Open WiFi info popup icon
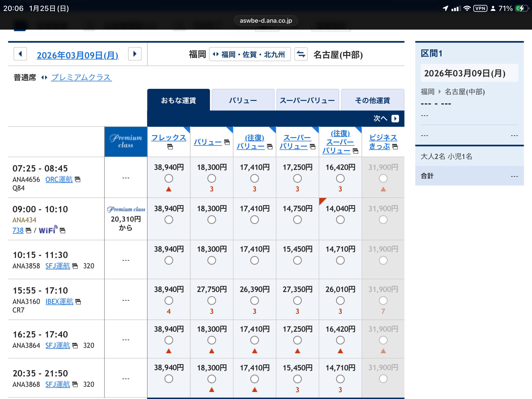 (63, 230)
